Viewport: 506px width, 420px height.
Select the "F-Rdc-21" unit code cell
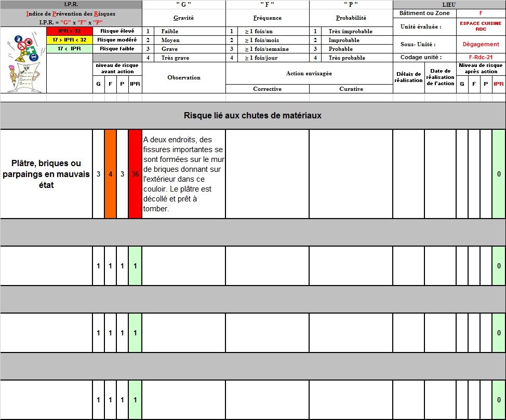point(481,57)
